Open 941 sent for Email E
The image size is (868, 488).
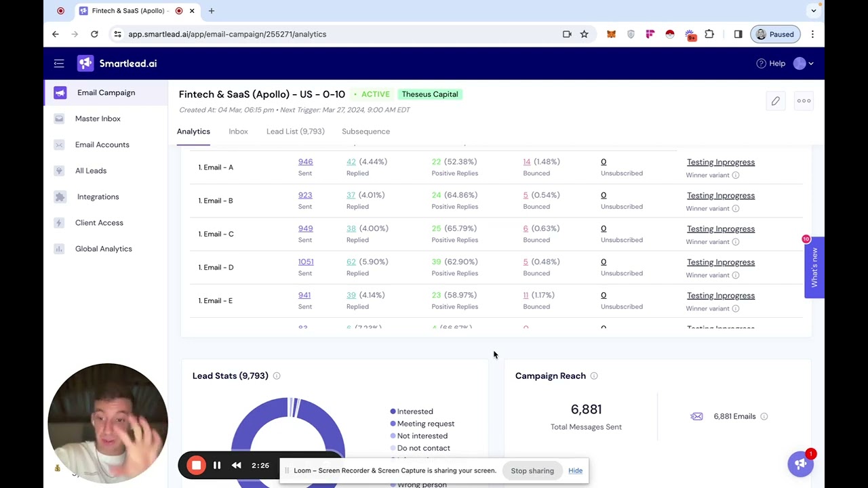click(304, 295)
